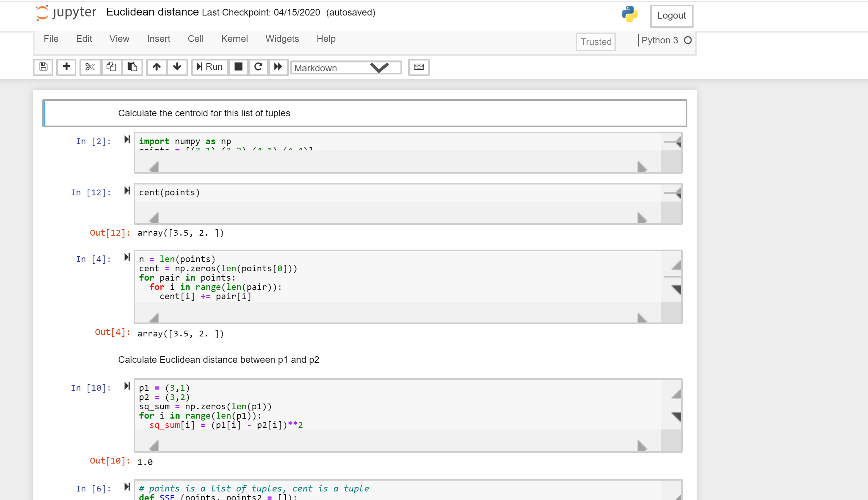Click the save and checkpoint icon
Viewport: 868px width, 500px height.
pyautogui.click(x=43, y=67)
